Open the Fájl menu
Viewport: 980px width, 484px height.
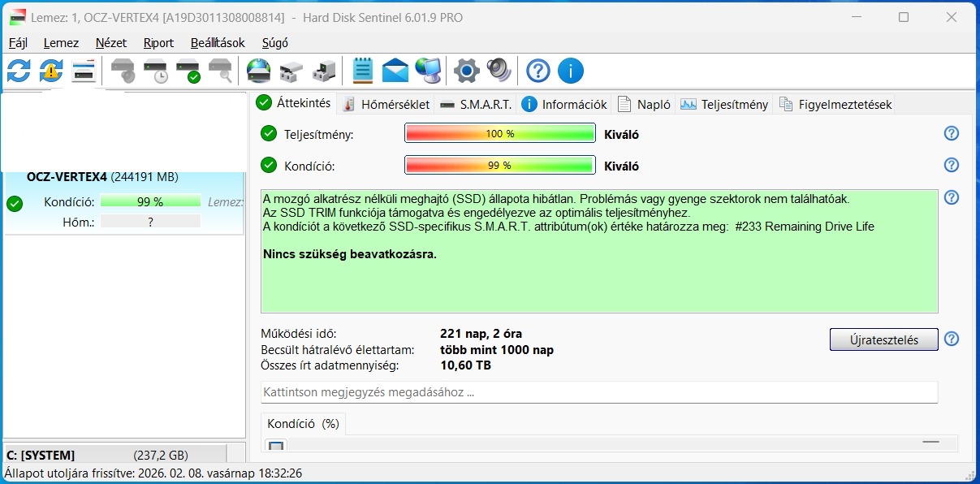point(18,43)
